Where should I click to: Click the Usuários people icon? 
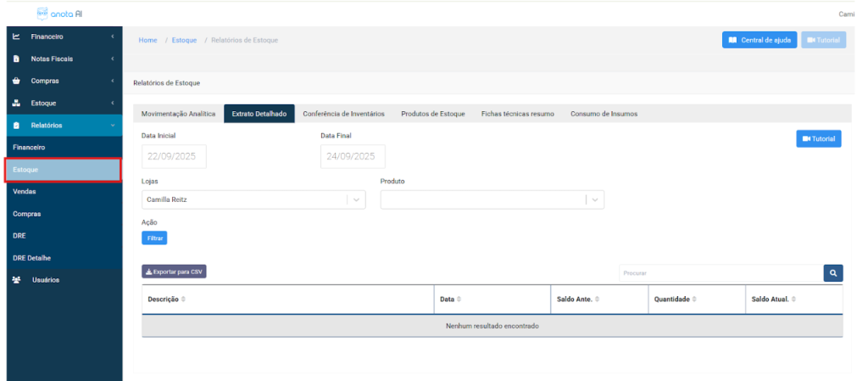[16, 280]
